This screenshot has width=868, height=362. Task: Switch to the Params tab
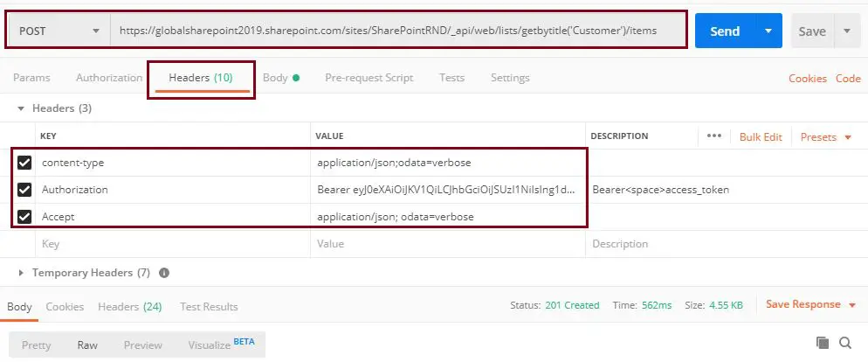[31, 78]
